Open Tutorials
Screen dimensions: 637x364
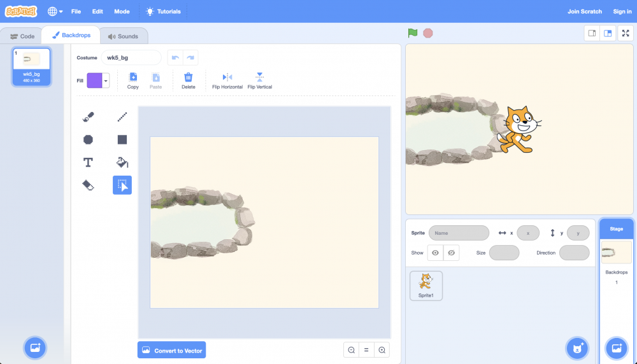pyautogui.click(x=163, y=11)
